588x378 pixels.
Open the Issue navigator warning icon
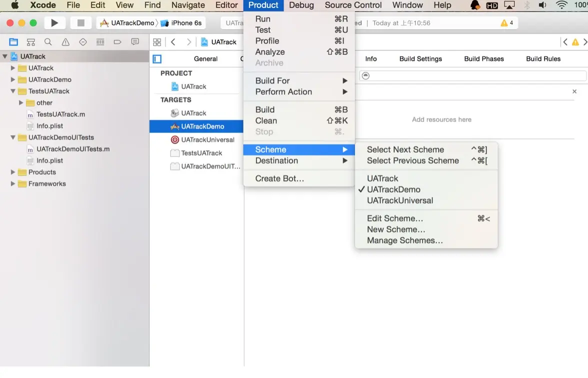[65, 42]
